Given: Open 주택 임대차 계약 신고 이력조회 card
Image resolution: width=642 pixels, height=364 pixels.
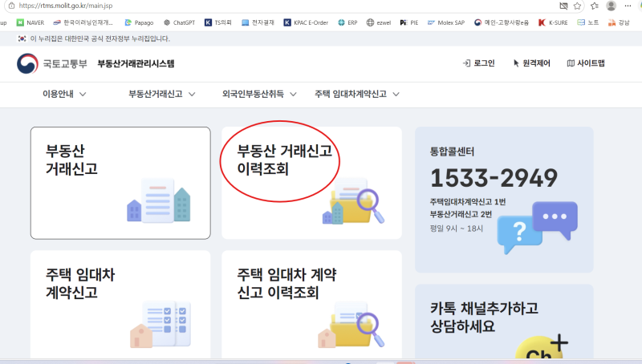Looking at the screenshot, I should (x=311, y=305).
